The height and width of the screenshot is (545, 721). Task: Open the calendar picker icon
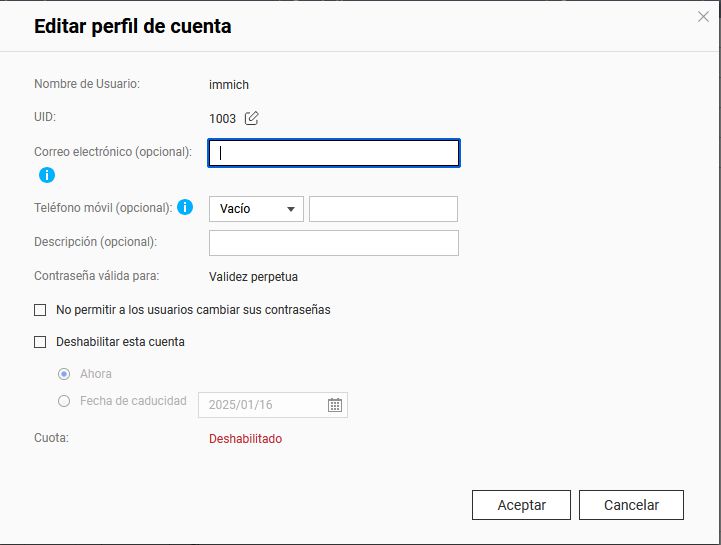[335, 405]
